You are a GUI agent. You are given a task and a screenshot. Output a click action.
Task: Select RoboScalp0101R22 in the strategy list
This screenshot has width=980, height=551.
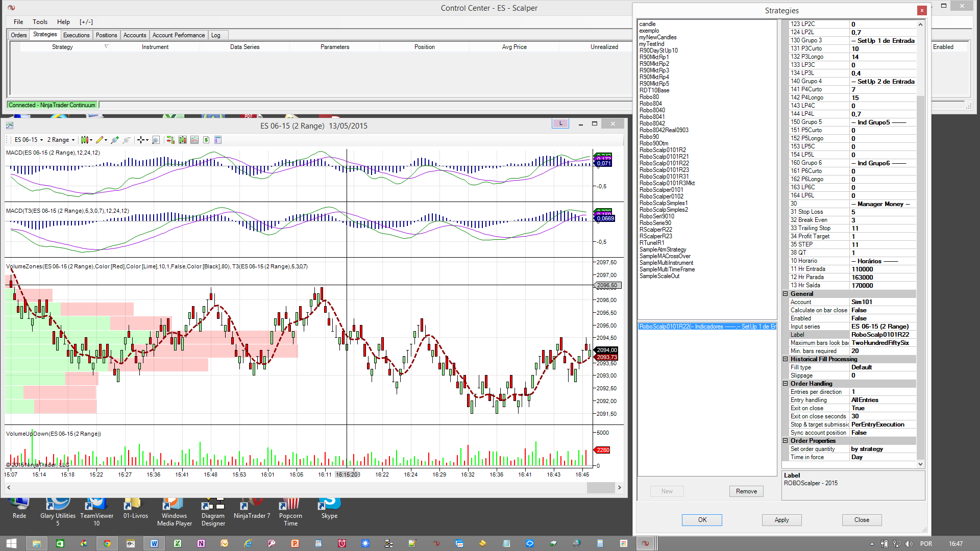click(x=664, y=163)
